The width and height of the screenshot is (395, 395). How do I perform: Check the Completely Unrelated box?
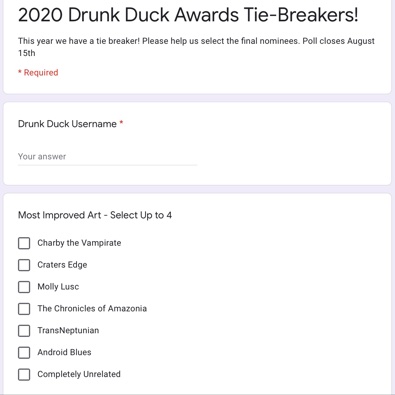pos(24,374)
